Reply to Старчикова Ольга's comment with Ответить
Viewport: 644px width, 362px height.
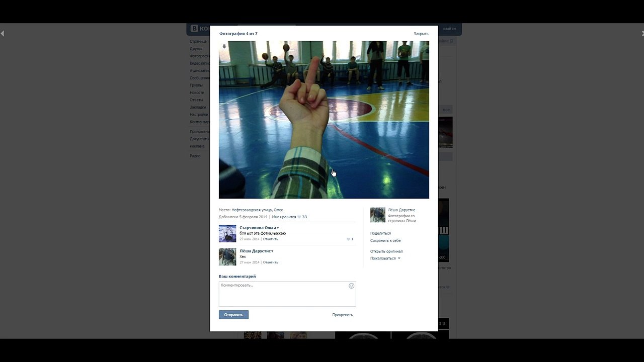pyautogui.click(x=271, y=239)
